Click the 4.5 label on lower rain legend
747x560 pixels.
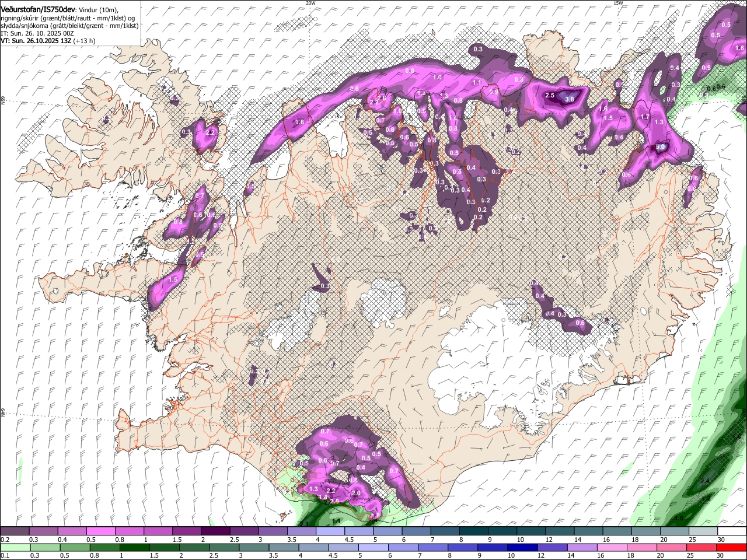pos(333,555)
